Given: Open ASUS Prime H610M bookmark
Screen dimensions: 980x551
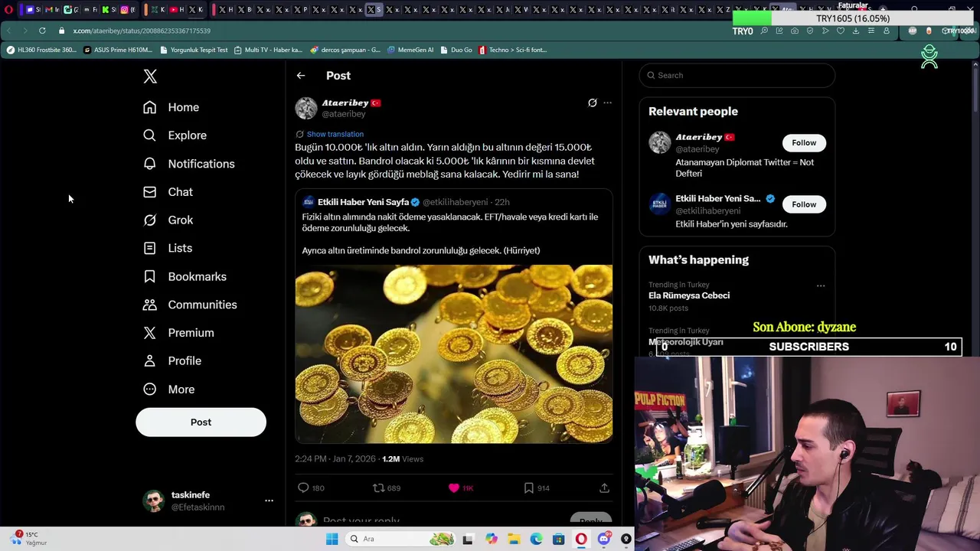Looking at the screenshot, I should [118, 50].
